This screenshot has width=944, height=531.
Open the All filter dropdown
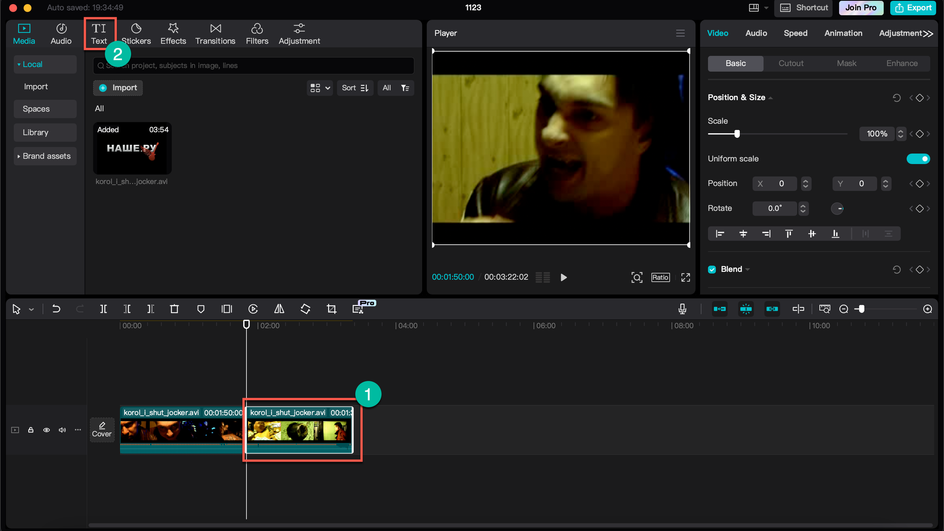pyautogui.click(x=396, y=88)
